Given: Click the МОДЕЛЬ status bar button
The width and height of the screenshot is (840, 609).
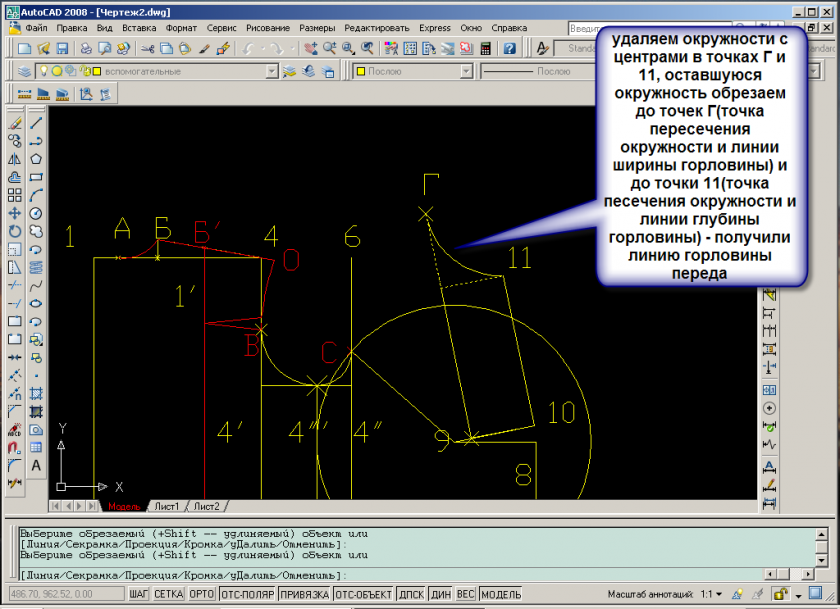Looking at the screenshot, I should pyautogui.click(x=501, y=594).
